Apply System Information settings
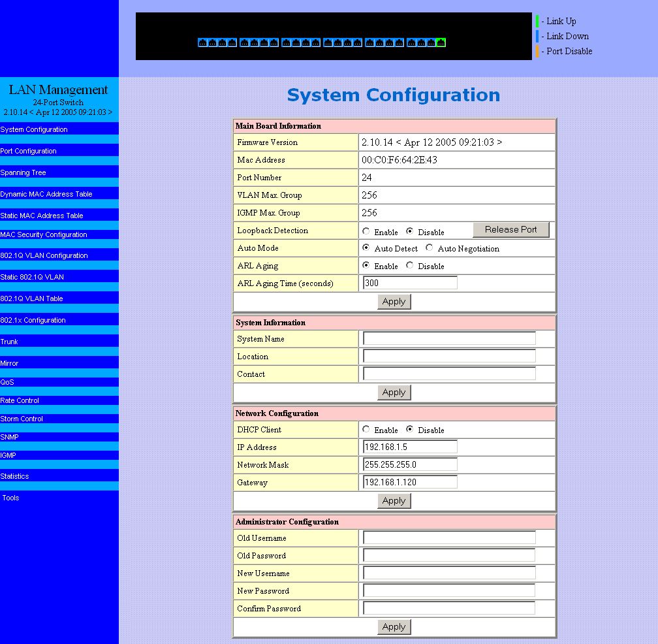The image size is (658, 644). (x=394, y=392)
